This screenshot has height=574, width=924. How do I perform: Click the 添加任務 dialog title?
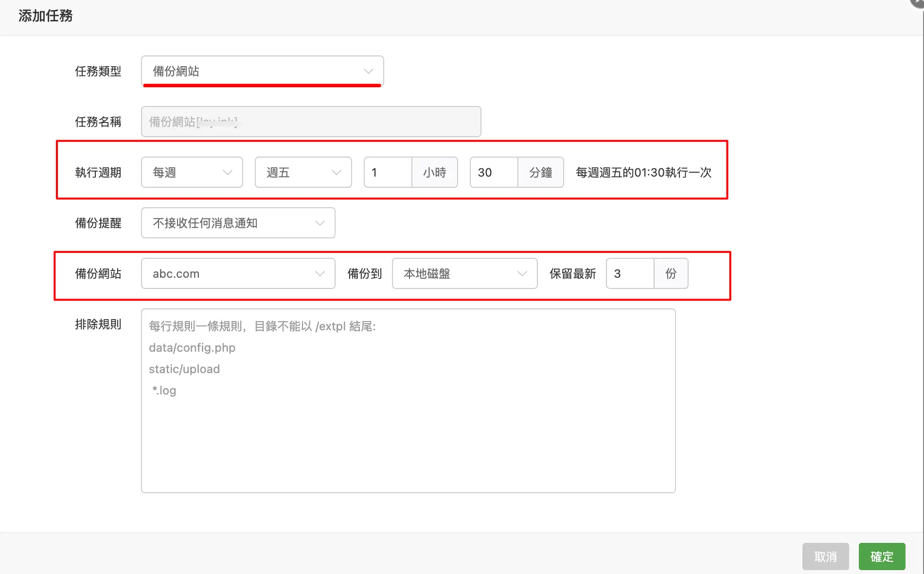pyautogui.click(x=45, y=16)
